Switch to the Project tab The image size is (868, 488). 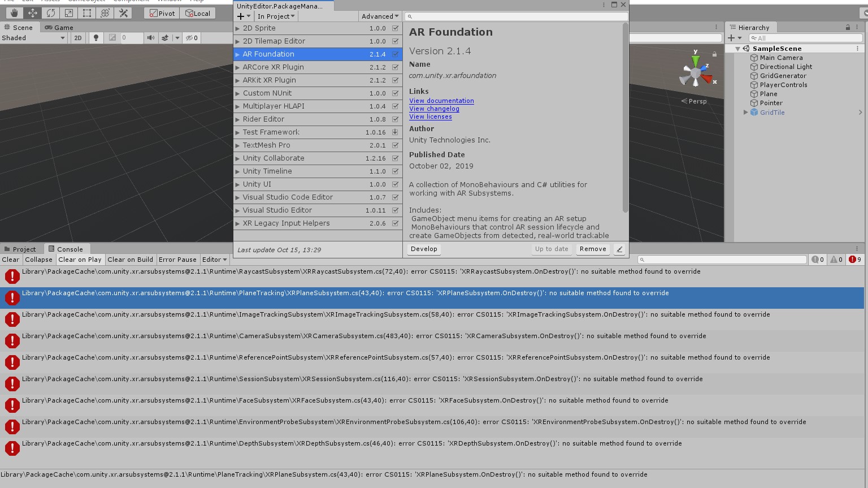click(24, 249)
